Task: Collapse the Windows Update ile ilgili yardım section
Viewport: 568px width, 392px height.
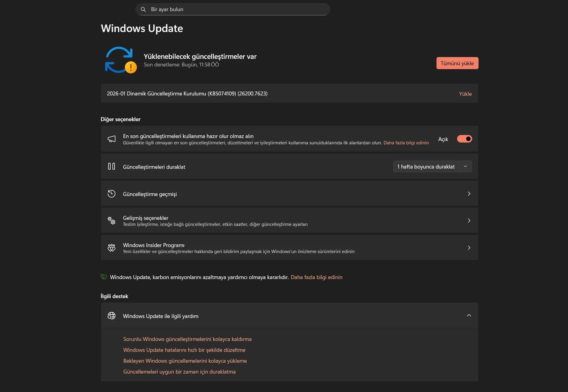Action: tap(469, 316)
